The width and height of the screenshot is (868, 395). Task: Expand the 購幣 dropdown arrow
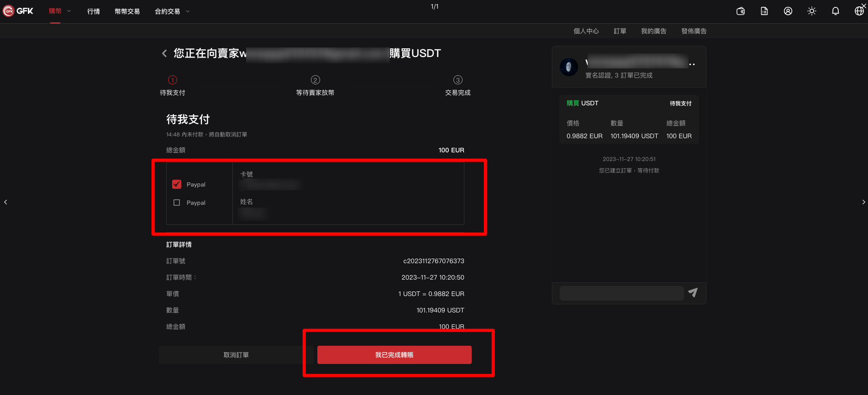tap(69, 11)
